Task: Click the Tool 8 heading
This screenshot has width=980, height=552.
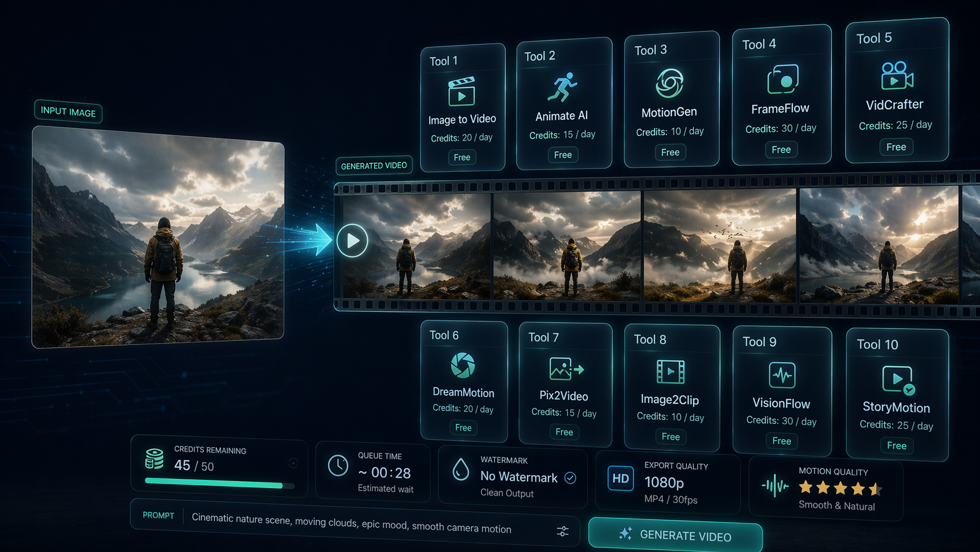Action: pos(650,340)
